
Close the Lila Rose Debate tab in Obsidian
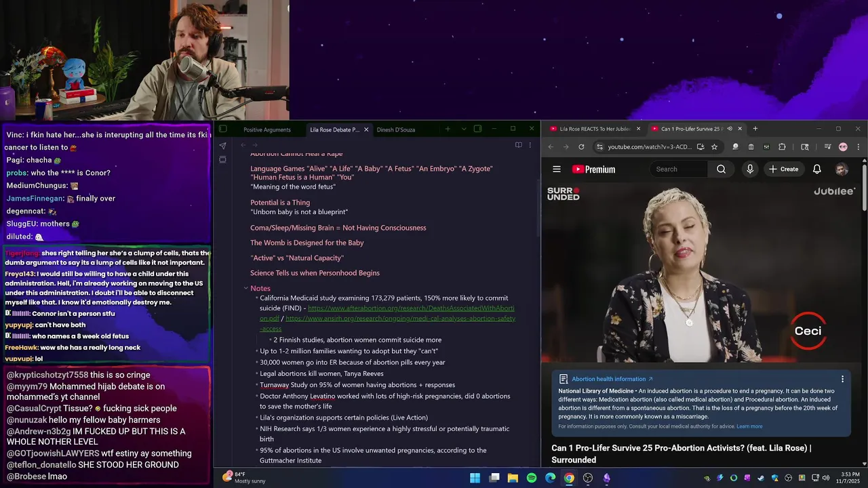[366, 129]
